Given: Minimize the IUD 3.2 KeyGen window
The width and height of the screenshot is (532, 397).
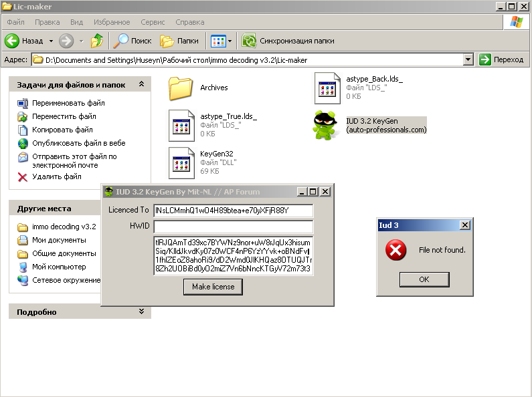Looking at the screenshot, I should coord(302,192).
